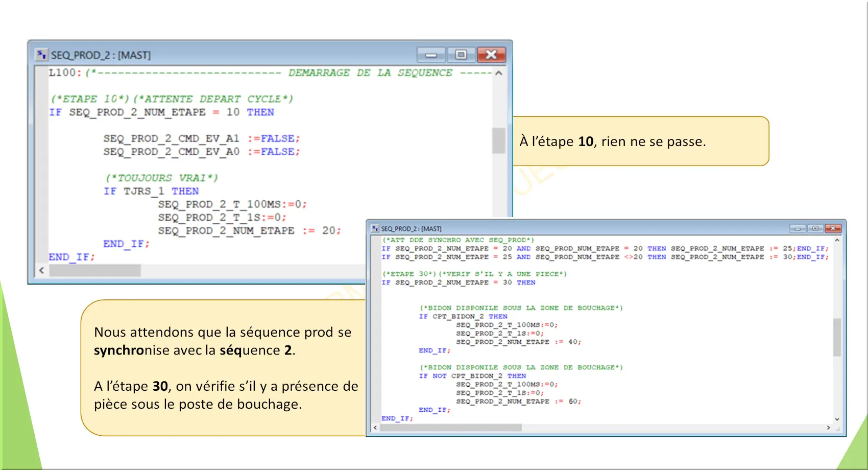Click the (*VERIF S'IL Y A UNE PIECE*) comment
This screenshot has height=470, width=868.
click(x=502, y=274)
